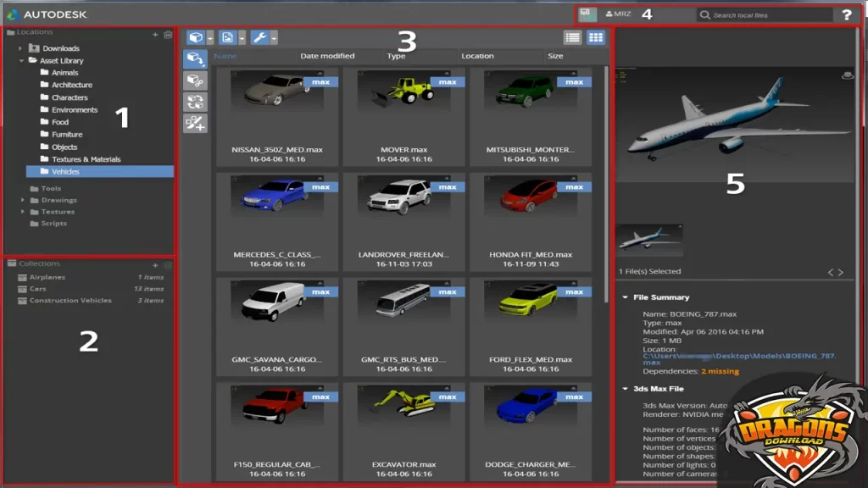Expand the Textures folder node
868x488 pixels.
pos(23,212)
